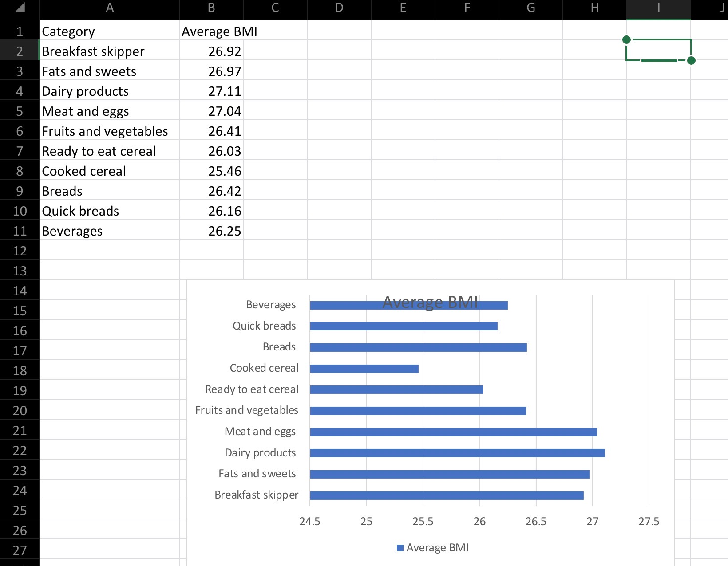Image resolution: width=728 pixels, height=566 pixels.
Task: Grab the top-left selection handle of cell I2
Action: click(x=626, y=40)
